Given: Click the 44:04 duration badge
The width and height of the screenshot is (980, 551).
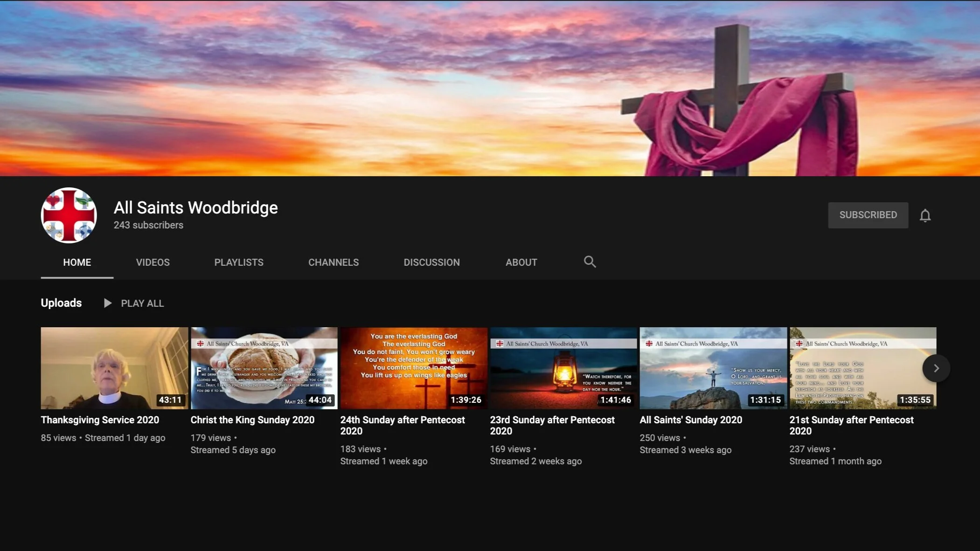Looking at the screenshot, I should point(320,400).
